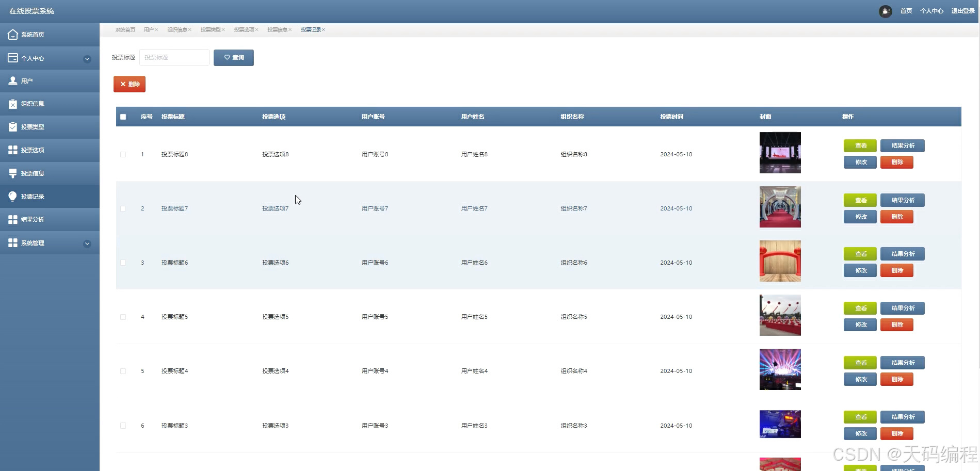
Task: Close the 投票类型 tab
Action: [x=223, y=30]
